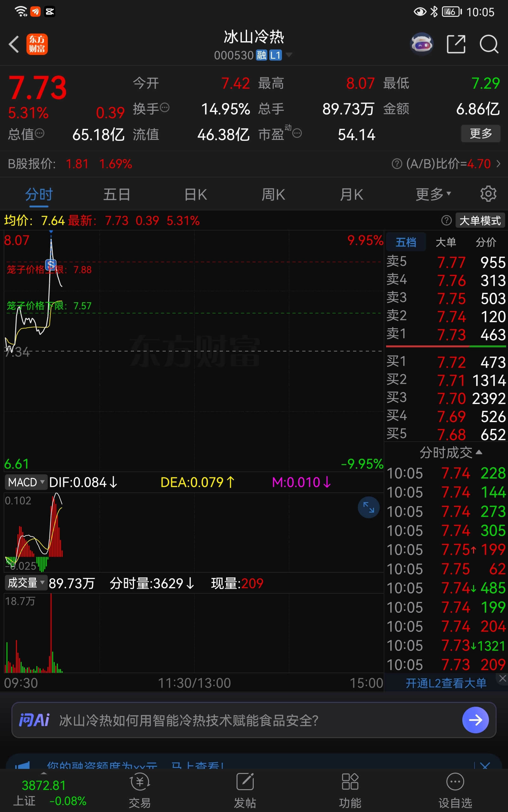Click the 卖5 row at 7.77

(x=446, y=262)
